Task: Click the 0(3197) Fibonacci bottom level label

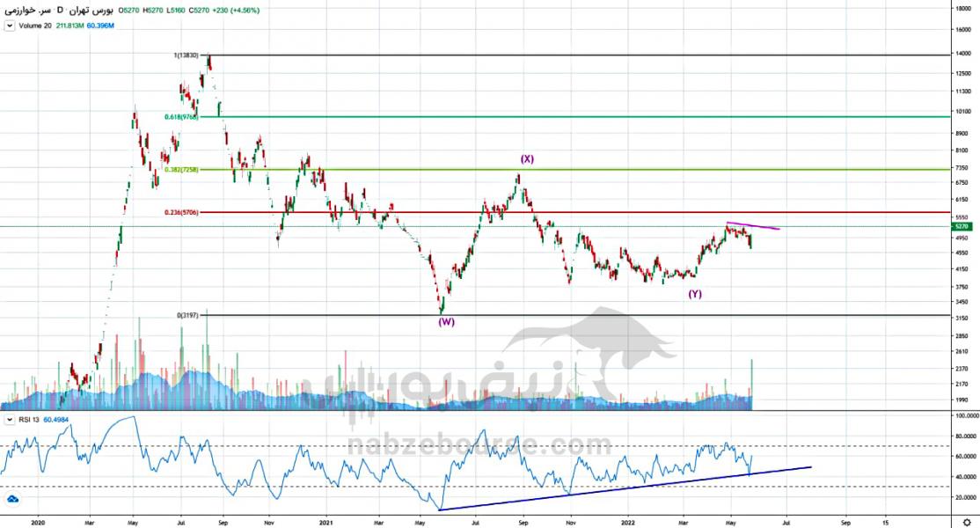Action: pyautogui.click(x=187, y=314)
